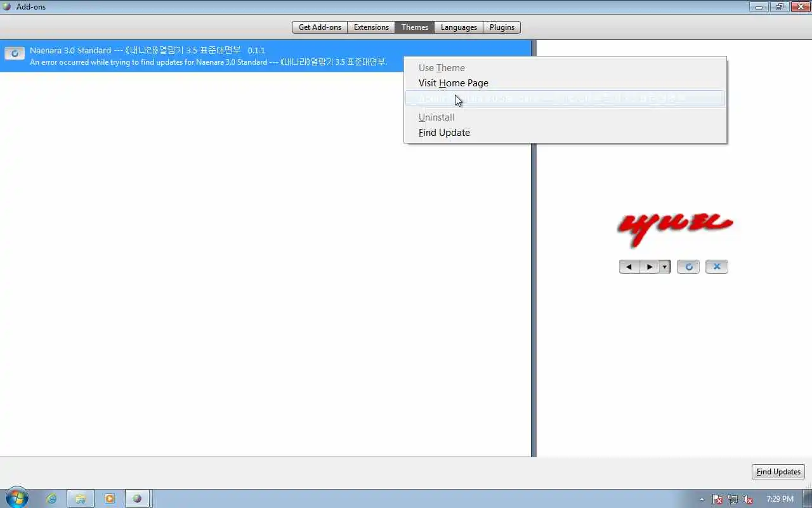Open the Plugins tab
Image resolution: width=812 pixels, height=508 pixels.
[502, 27]
